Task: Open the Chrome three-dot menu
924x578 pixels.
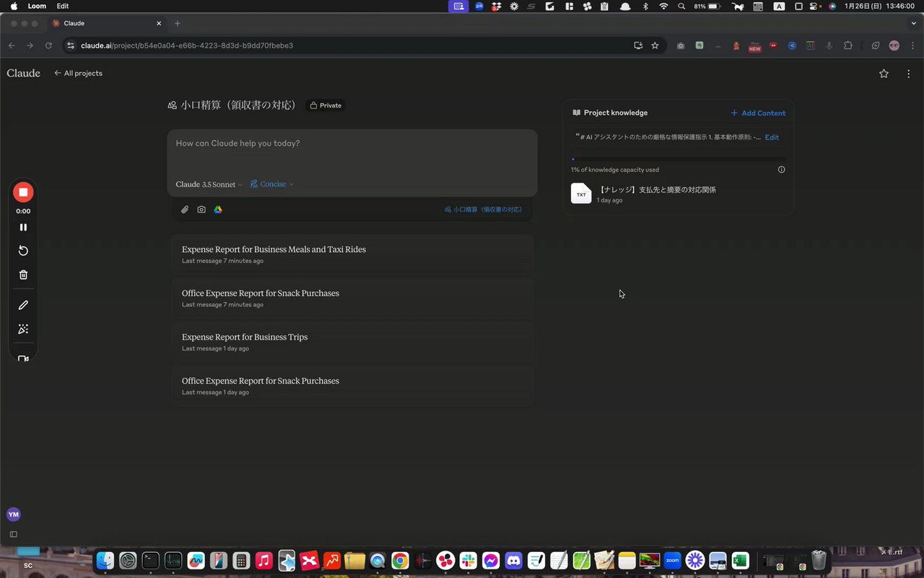Action: pos(911,46)
